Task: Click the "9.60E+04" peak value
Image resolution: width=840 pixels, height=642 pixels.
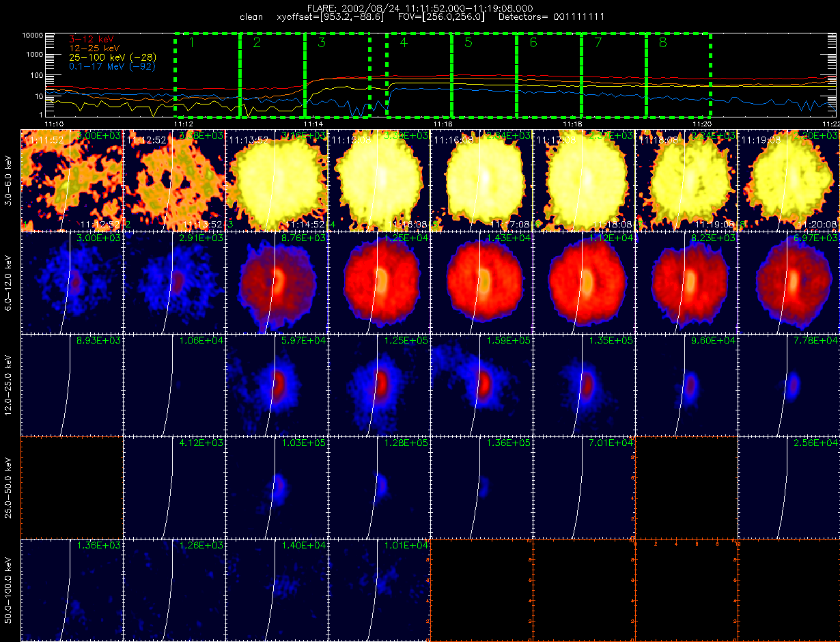Action: (714, 340)
